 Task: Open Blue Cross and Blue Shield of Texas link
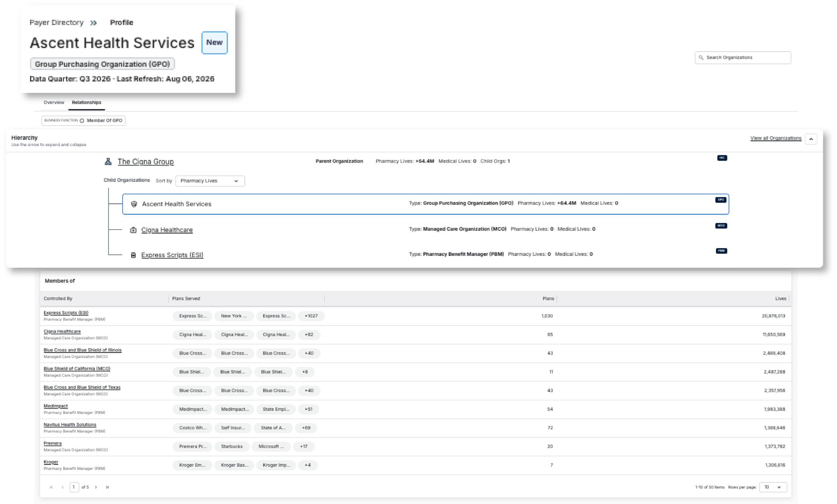click(x=82, y=388)
